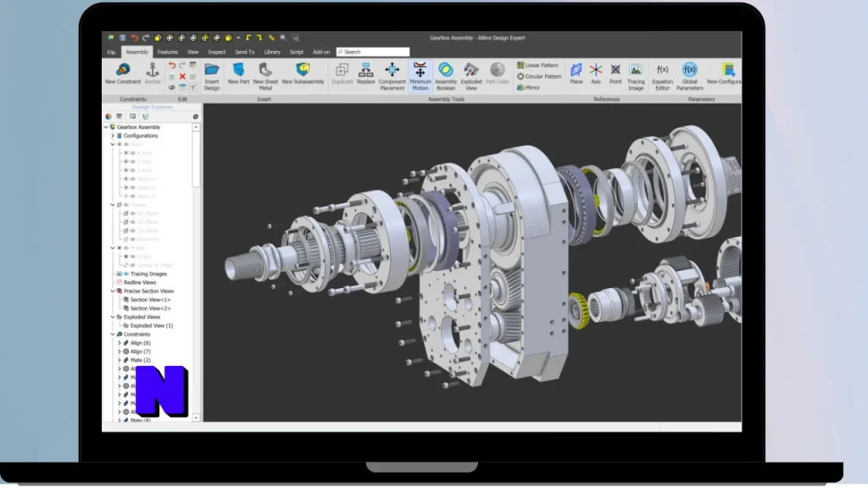Click the New Configuration button
Screen dimensions: 868x488
coord(725,74)
